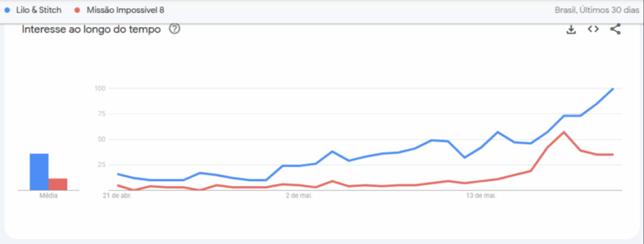Viewport: 644px width, 244px height.
Task: Click the blue average bar for Lilo & Stitch
Action: tap(39, 172)
